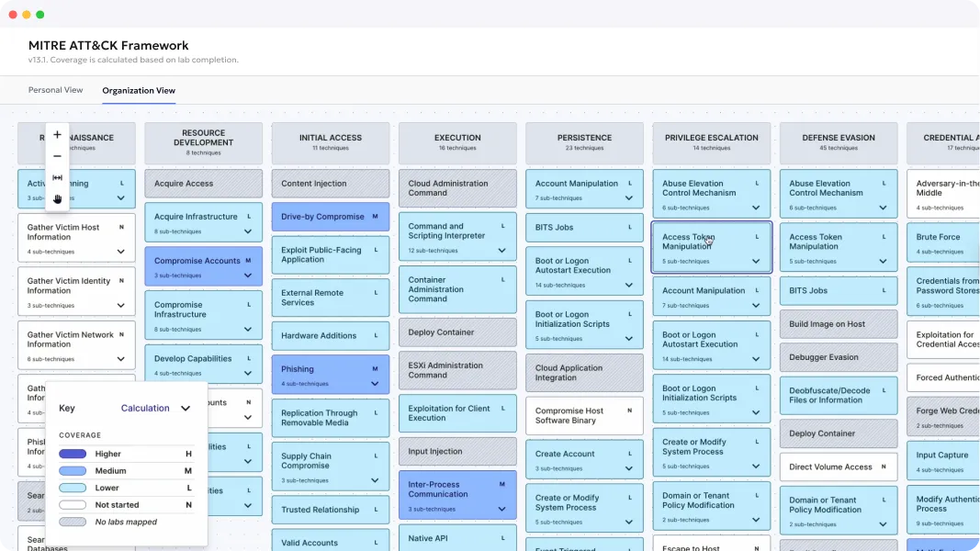Viewport: 980px width, 551px height.
Task: Select the Input Injection card
Action: coord(457,451)
